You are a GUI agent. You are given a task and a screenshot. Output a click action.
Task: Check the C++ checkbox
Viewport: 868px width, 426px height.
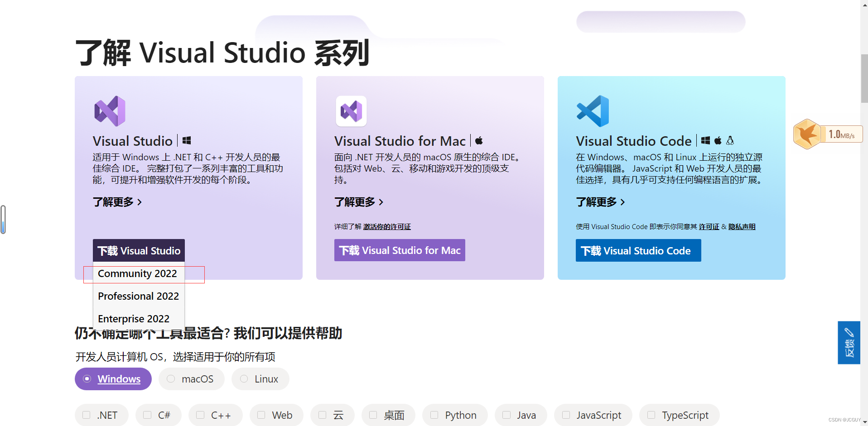[200, 415]
